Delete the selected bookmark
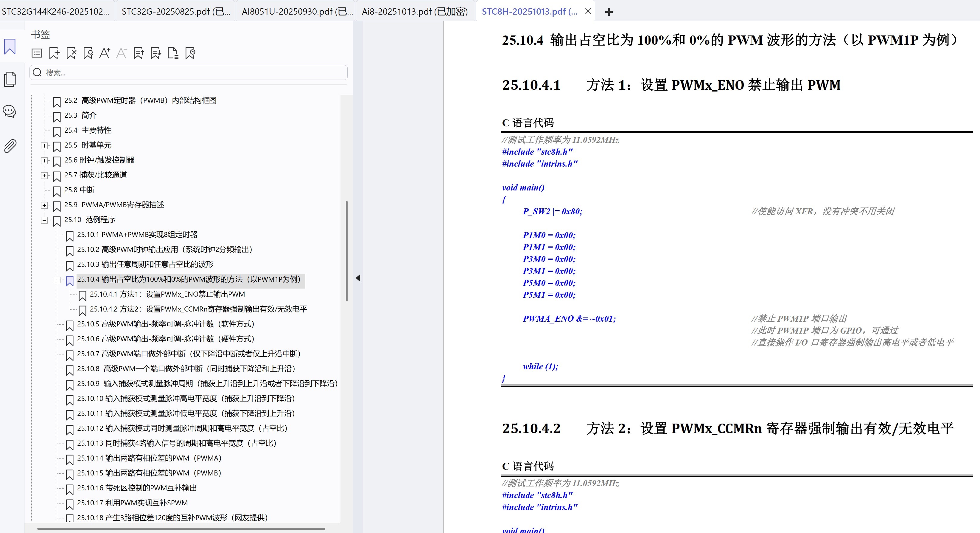The height and width of the screenshot is (533, 980). pyautogui.click(x=71, y=53)
